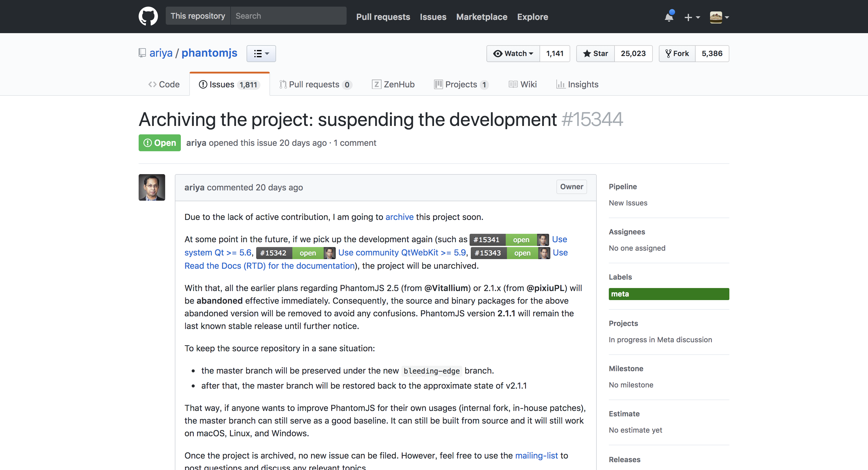Open the notifications bell
This screenshot has height=470, width=868.
pyautogui.click(x=668, y=17)
